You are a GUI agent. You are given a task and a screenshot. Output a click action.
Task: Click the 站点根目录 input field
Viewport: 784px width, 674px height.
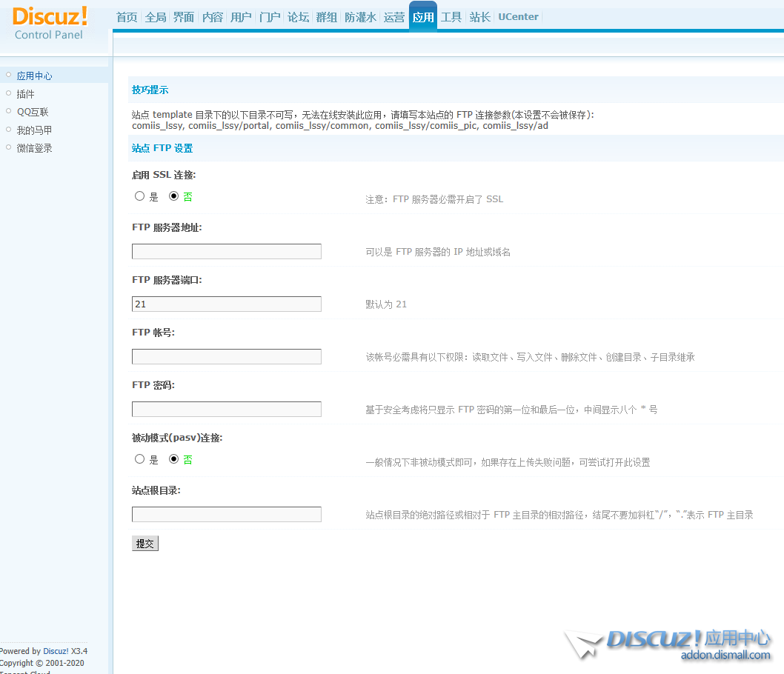point(227,515)
